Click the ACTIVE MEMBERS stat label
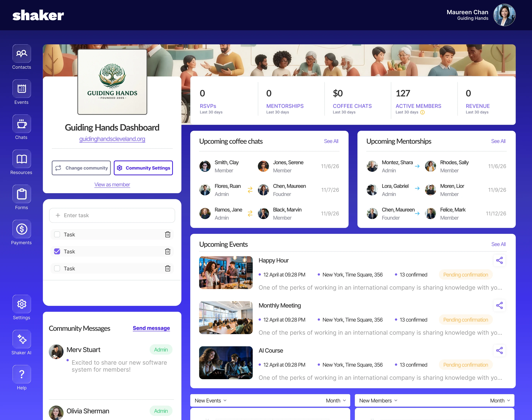532x420 pixels. 418,106
